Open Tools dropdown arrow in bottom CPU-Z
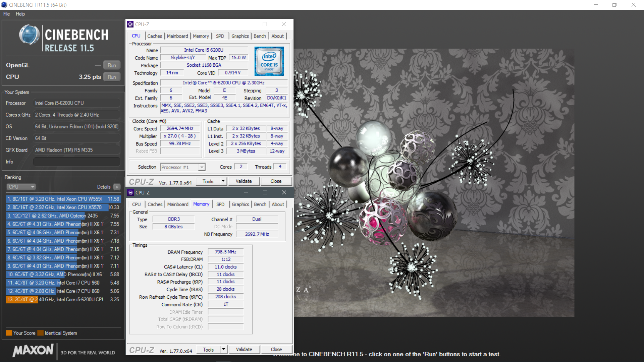The image size is (644, 362). [x=224, y=350]
